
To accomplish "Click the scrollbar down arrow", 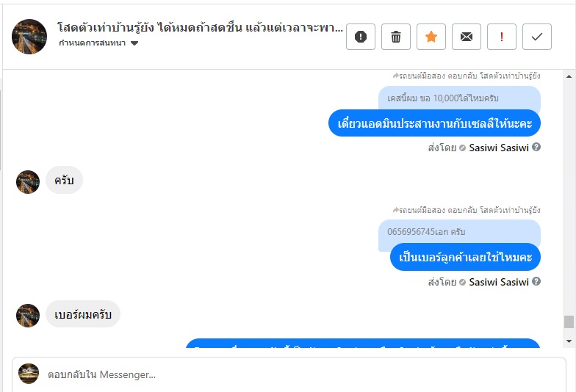I will tap(569, 341).
